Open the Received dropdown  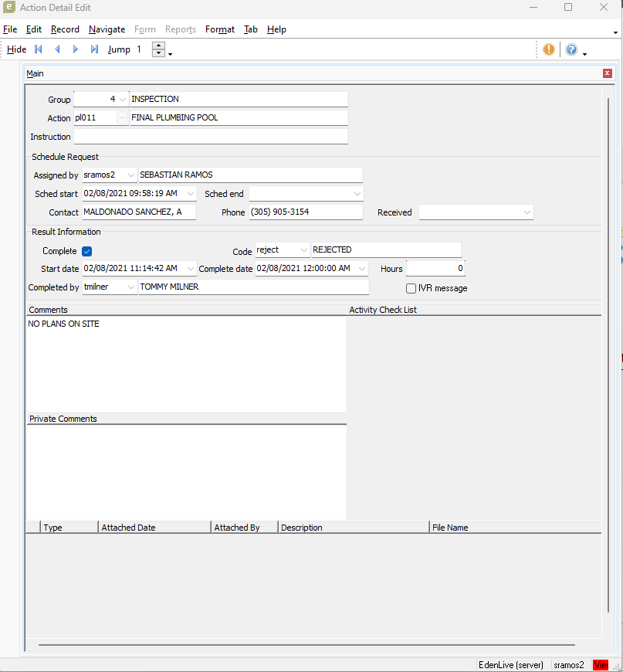point(527,212)
